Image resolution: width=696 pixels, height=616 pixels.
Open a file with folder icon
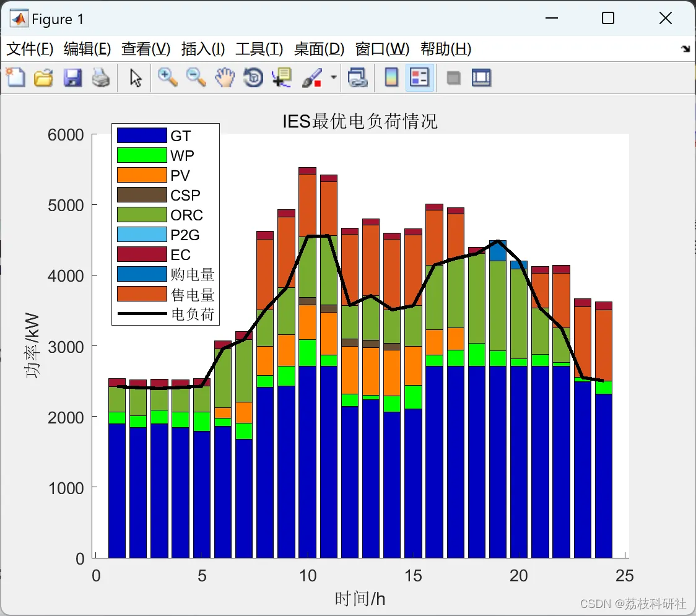(x=43, y=77)
